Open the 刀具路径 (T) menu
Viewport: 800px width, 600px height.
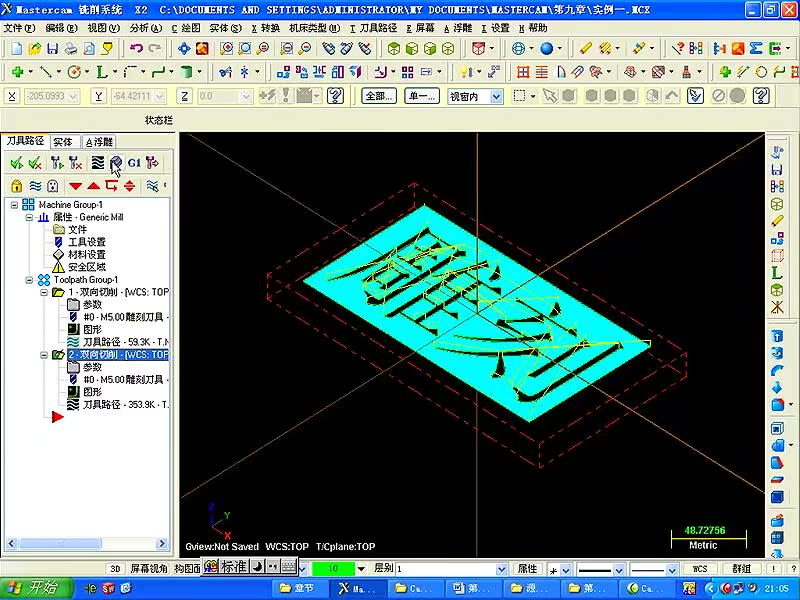[374, 28]
